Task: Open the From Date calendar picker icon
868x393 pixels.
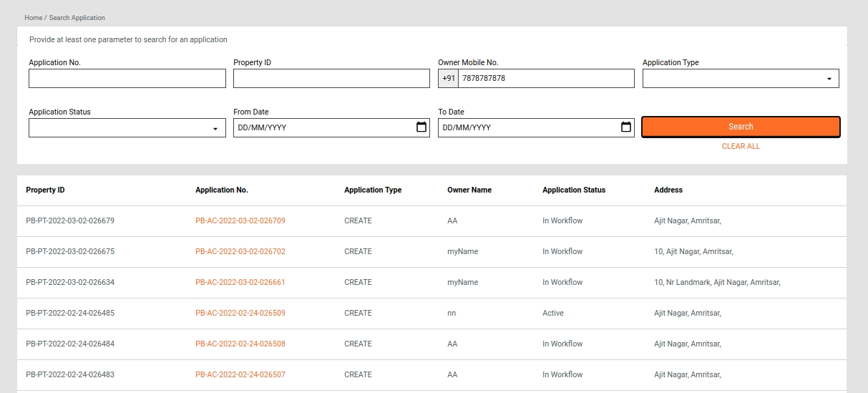Action: 421,127
